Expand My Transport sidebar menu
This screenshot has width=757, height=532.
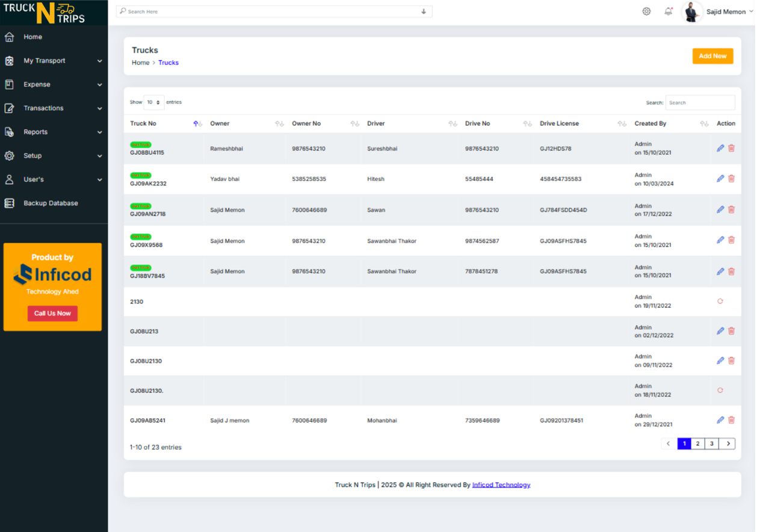click(54, 61)
